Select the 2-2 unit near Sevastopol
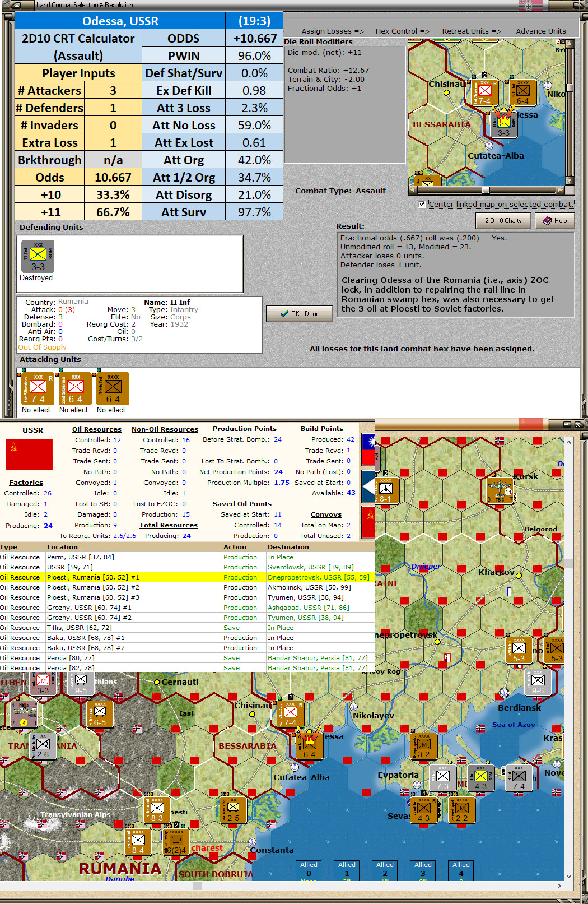 (462, 809)
